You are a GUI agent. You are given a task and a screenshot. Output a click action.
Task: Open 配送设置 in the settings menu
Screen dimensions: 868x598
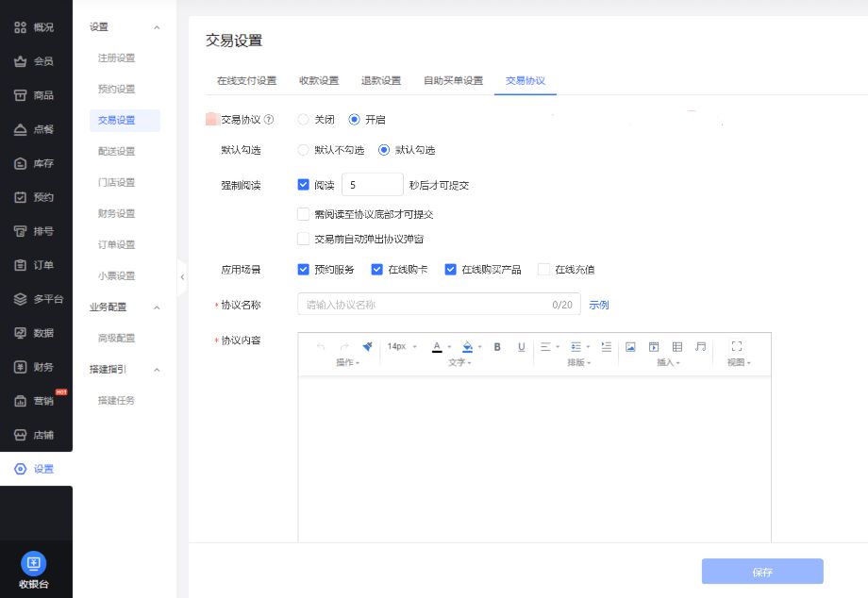pyautogui.click(x=116, y=151)
